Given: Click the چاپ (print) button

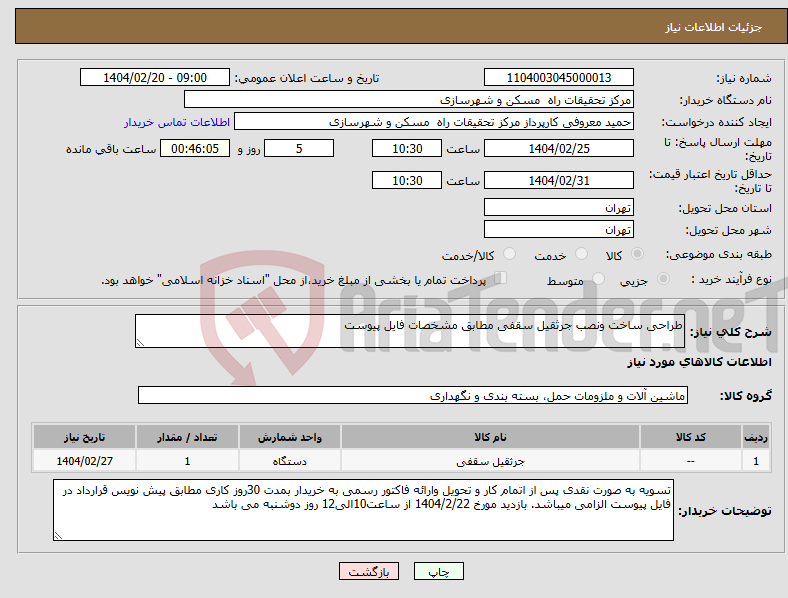Looking at the screenshot, I should (438, 571).
